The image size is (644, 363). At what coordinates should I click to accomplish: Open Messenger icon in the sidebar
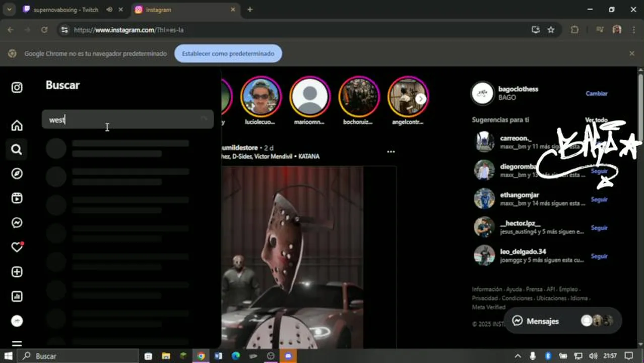point(17,222)
